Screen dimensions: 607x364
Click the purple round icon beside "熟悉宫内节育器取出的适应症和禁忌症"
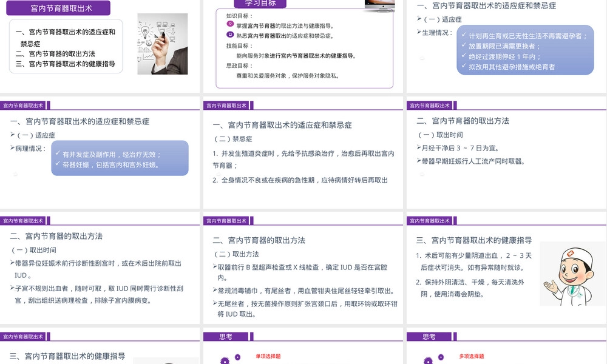230,35
